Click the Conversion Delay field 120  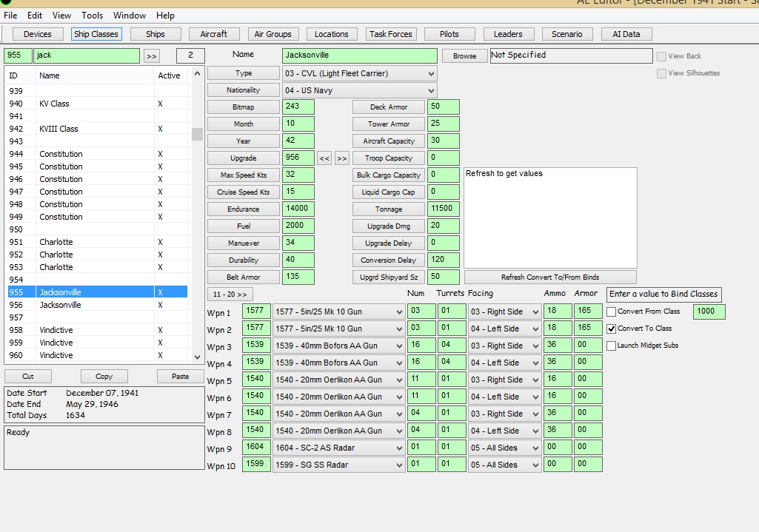tap(444, 260)
